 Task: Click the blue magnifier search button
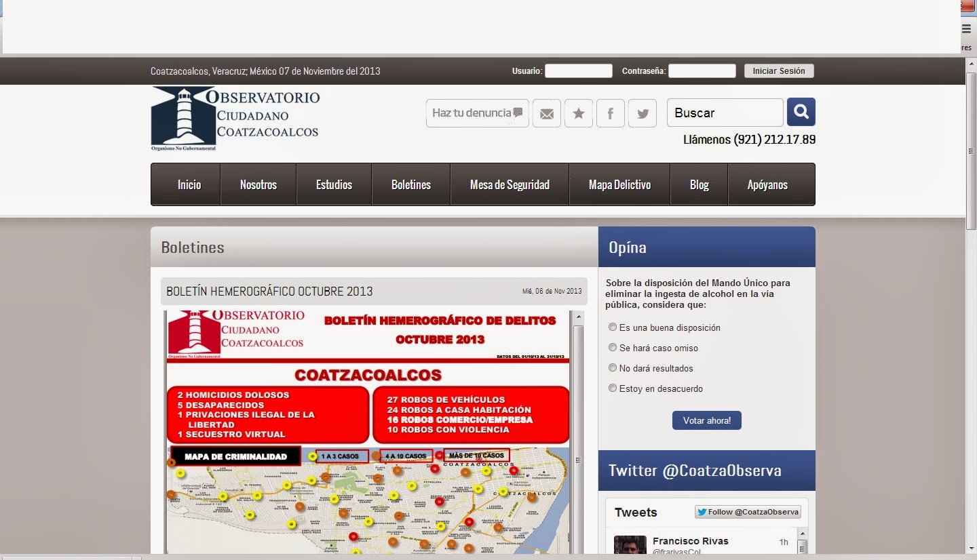pyautogui.click(x=801, y=112)
